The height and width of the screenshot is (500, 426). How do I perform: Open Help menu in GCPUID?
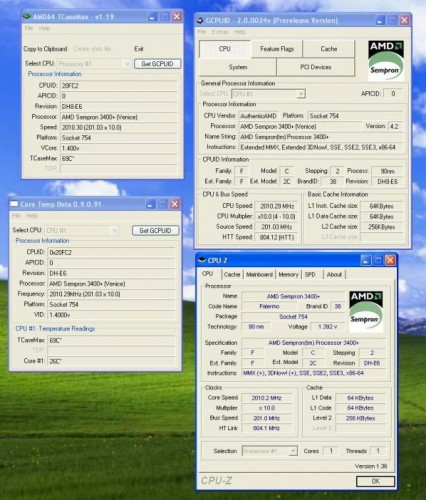point(240,32)
